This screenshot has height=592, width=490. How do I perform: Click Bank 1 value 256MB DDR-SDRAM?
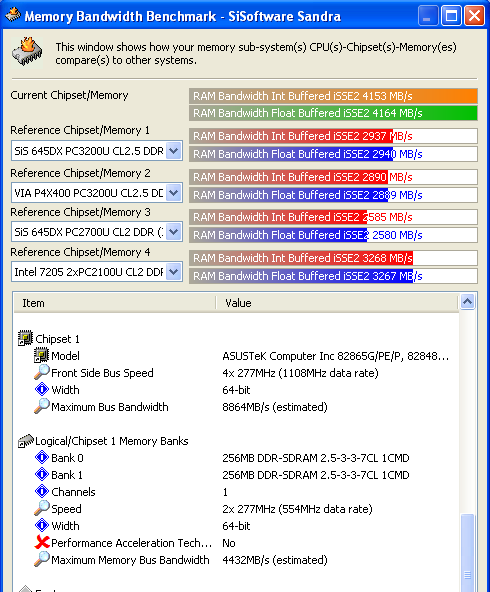pyautogui.click(x=316, y=475)
